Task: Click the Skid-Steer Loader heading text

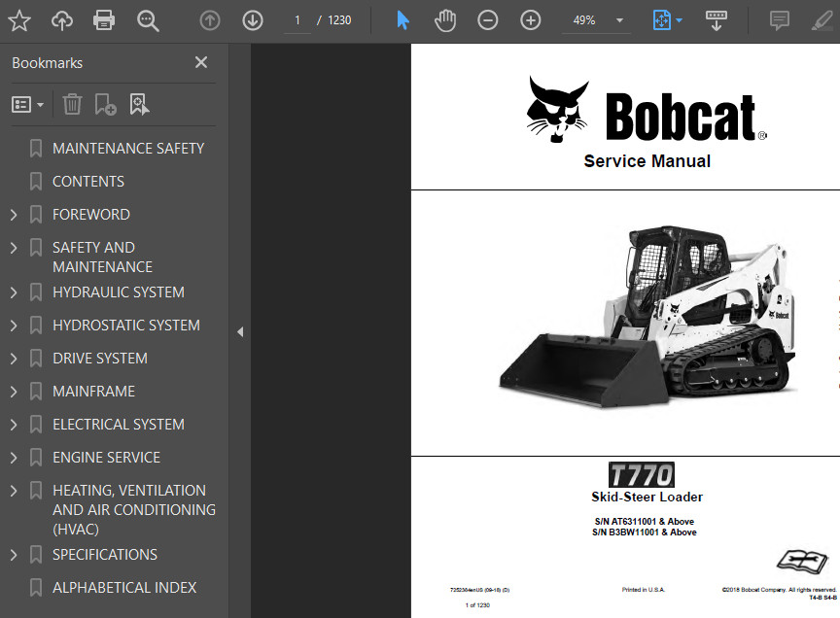Action: tap(647, 497)
